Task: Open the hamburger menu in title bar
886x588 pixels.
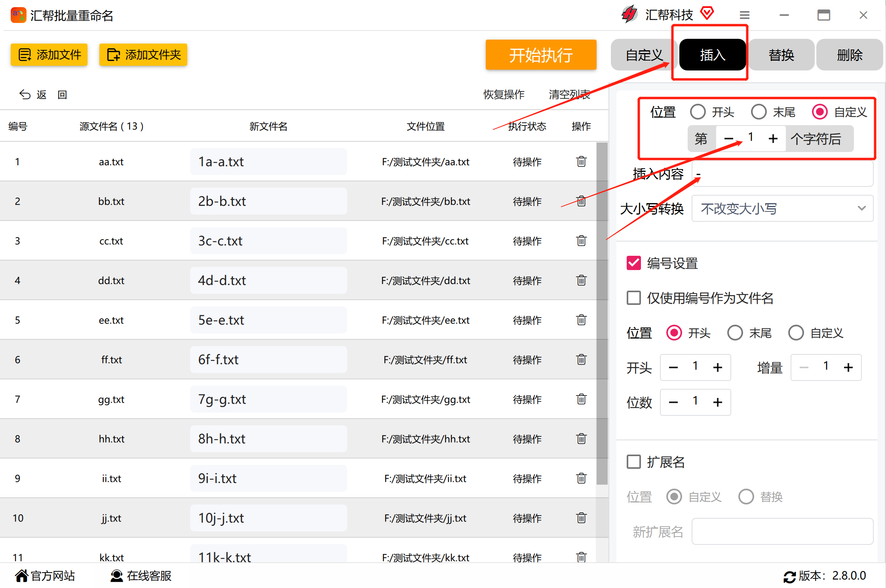Action: 744,15
